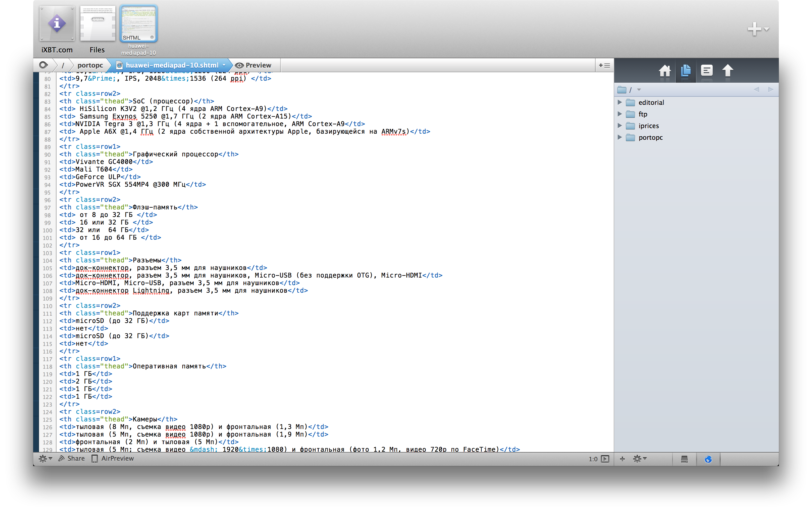Toggle AirPreview in the status bar
Viewport: 812px width, 512px height.
point(113,458)
